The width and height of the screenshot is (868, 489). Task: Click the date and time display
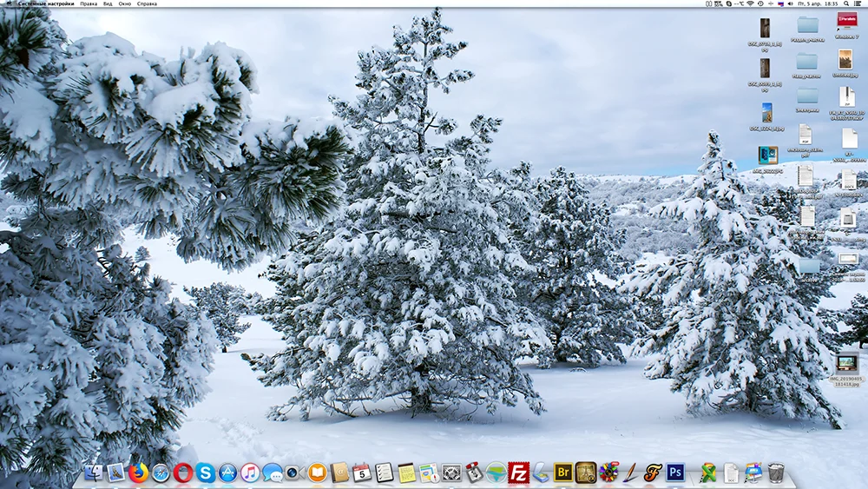pyautogui.click(x=819, y=3)
